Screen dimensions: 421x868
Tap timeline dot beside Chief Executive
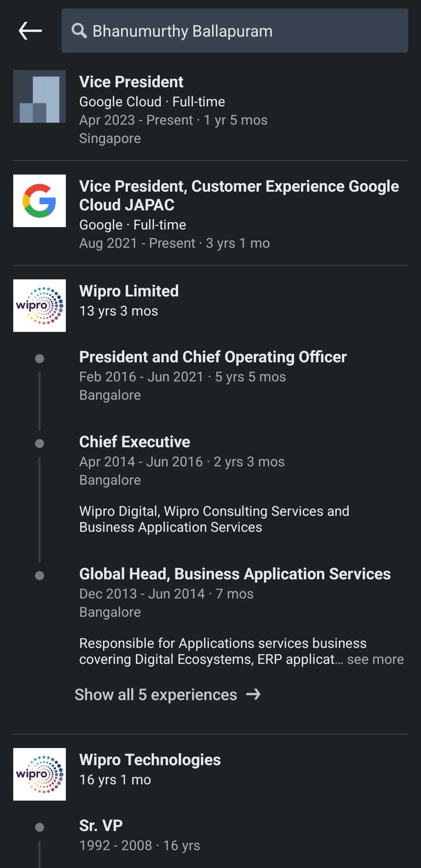pos(39,444)
